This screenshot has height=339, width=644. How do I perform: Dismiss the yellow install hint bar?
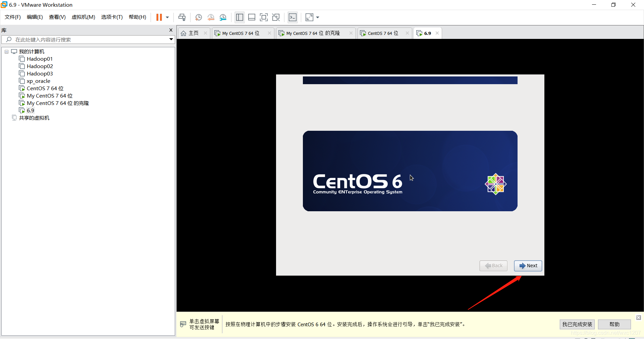639,318
